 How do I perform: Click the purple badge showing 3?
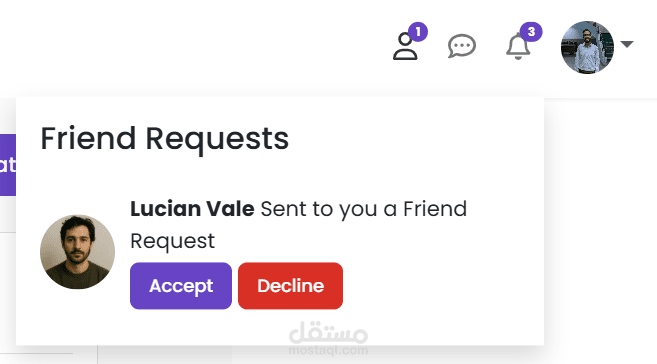[x=531, y=32]
